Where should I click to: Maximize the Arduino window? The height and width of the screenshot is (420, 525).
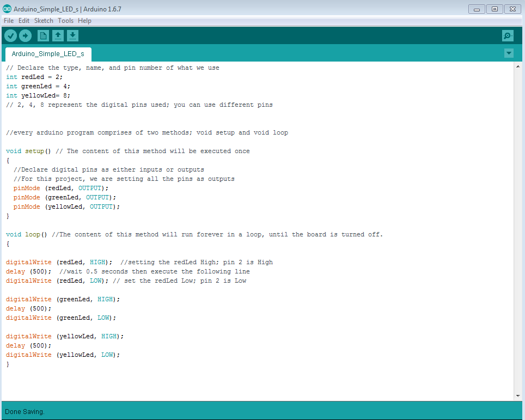pos(495,9)
